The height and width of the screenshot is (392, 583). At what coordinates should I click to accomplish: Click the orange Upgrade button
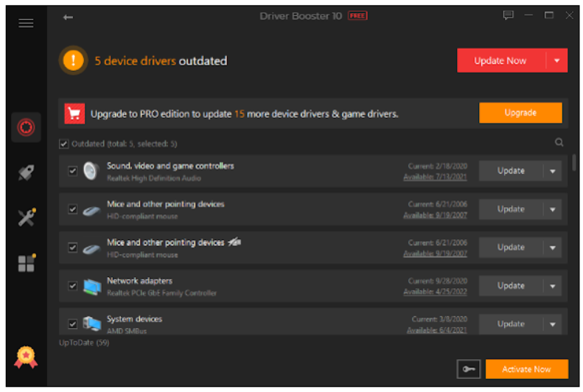pos(520,113)
